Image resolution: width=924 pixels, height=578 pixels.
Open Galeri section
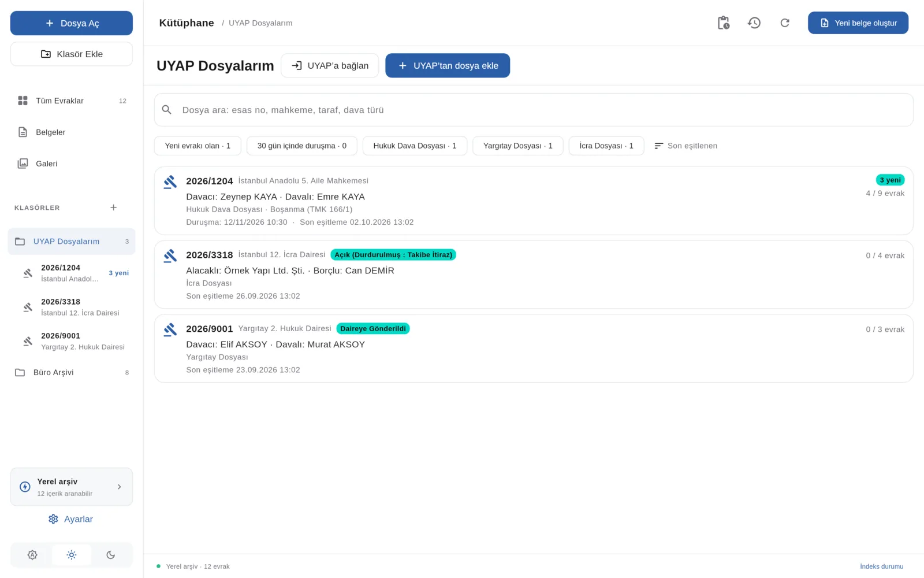[x=72, y=164]
